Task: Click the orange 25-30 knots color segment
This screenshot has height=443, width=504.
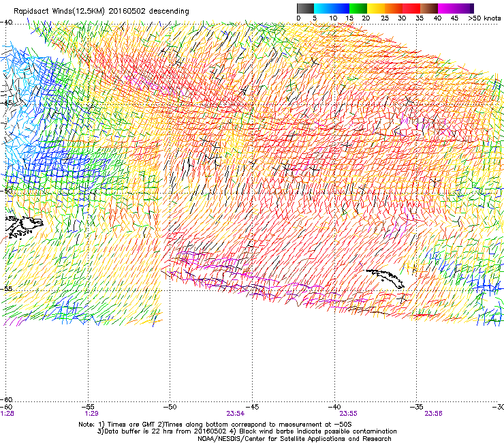Action: click(x=394, y=8)
